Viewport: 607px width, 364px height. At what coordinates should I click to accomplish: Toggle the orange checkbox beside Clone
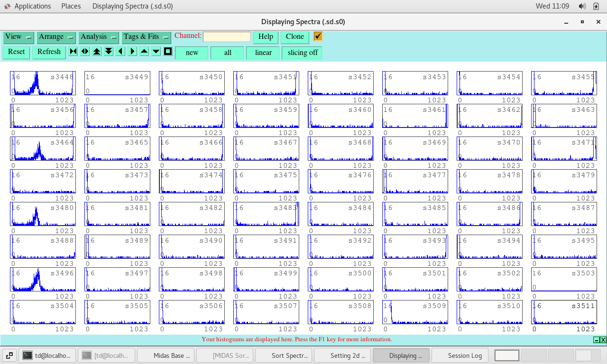(x=318, y=36)
